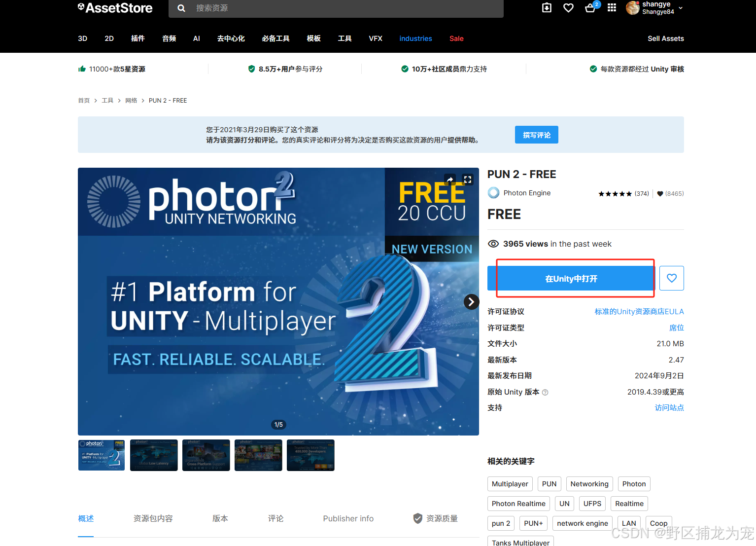756x546 pixels.
Task: Open fullscreen view of the product image
Action: tap(468, 180)
